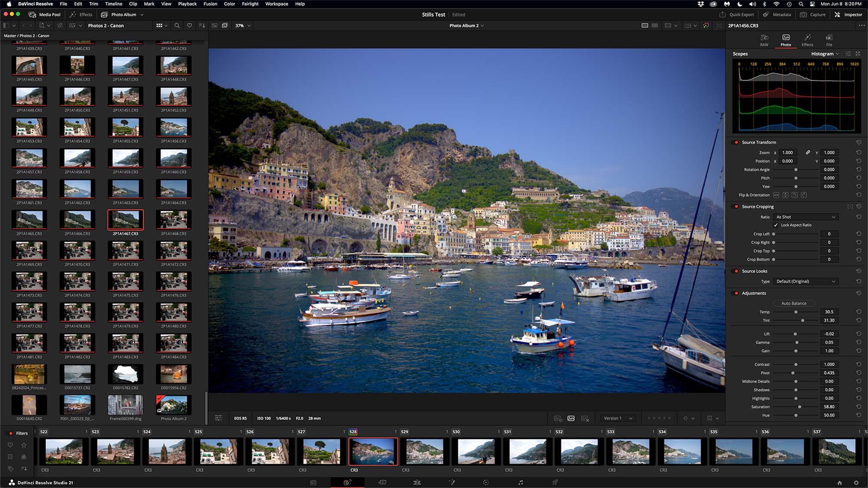Open the Photo Album 2 title dropdown
The image size is (868, 488).
[x=467, y=26]
